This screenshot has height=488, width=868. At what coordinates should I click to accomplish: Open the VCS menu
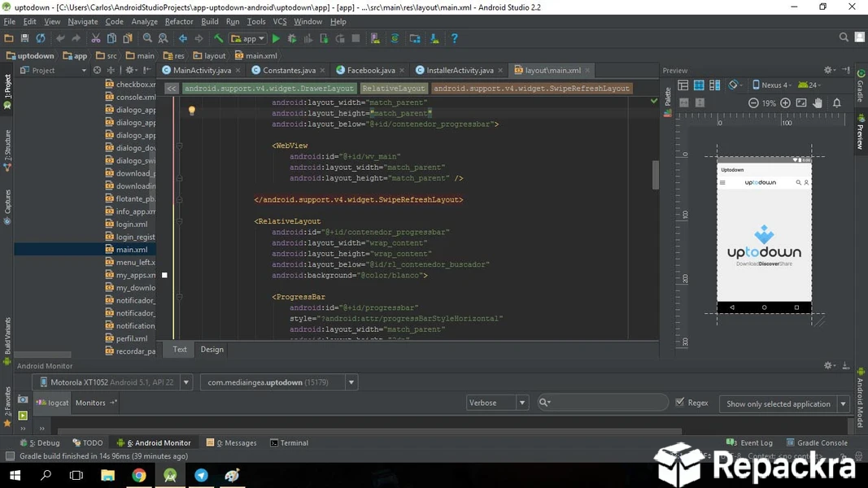coord(280,22)
